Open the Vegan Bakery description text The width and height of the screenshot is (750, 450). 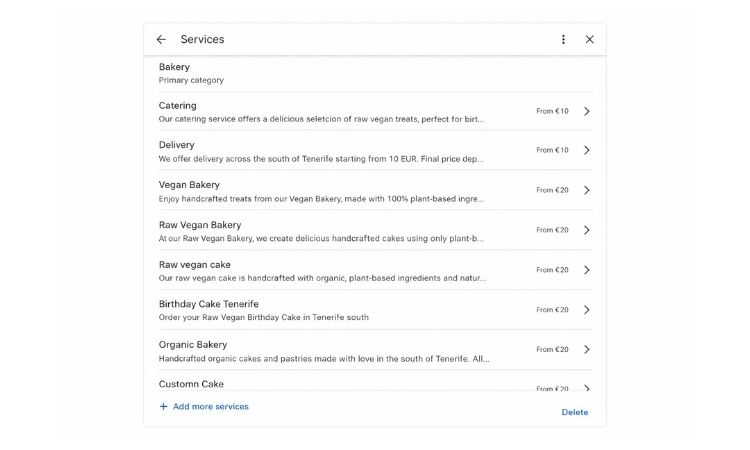(320, 198)
